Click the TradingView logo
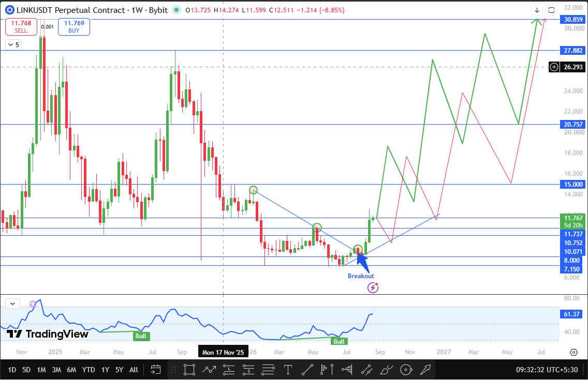 click(x=48, y=334)
